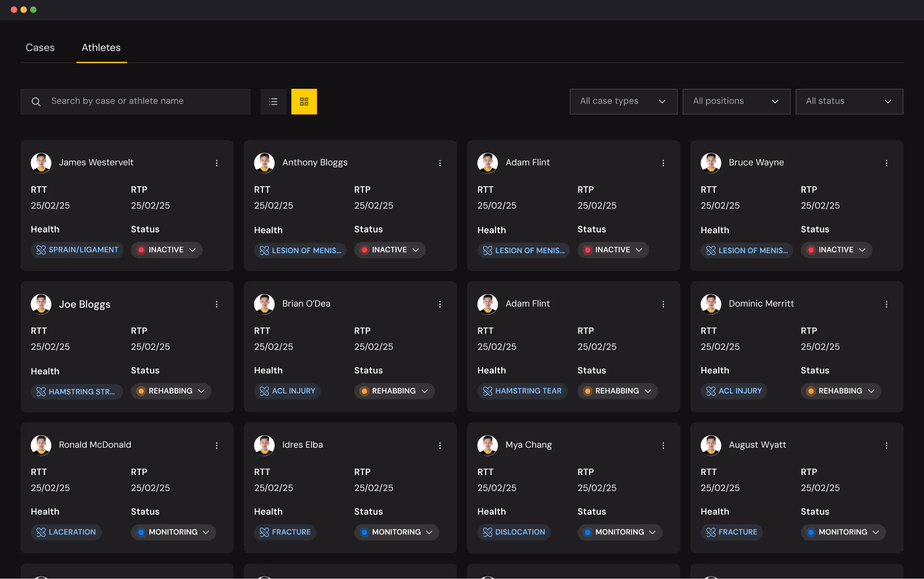Open the options menu on Adam Flint's rehabbing card
924x579 pixels.
coord(663,304)
